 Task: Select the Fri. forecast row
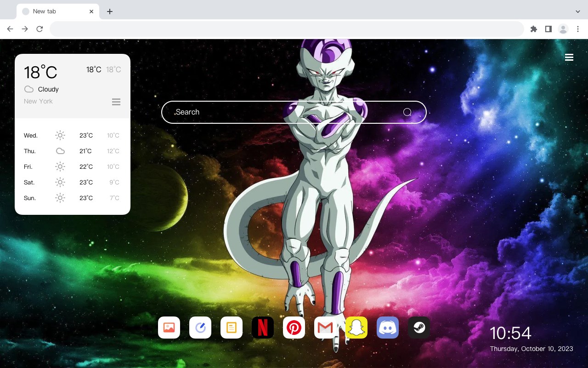coord(73,167)
